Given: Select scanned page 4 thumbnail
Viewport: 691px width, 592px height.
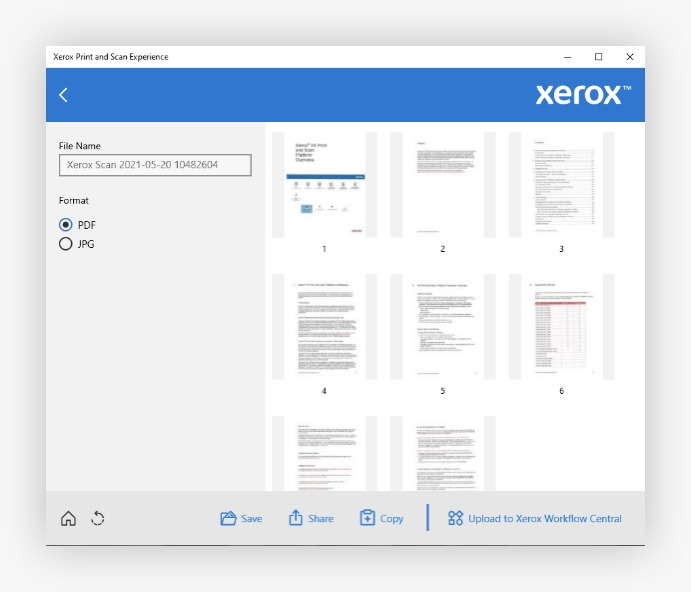Looking at the screenshot, I should tap(324, 327).
